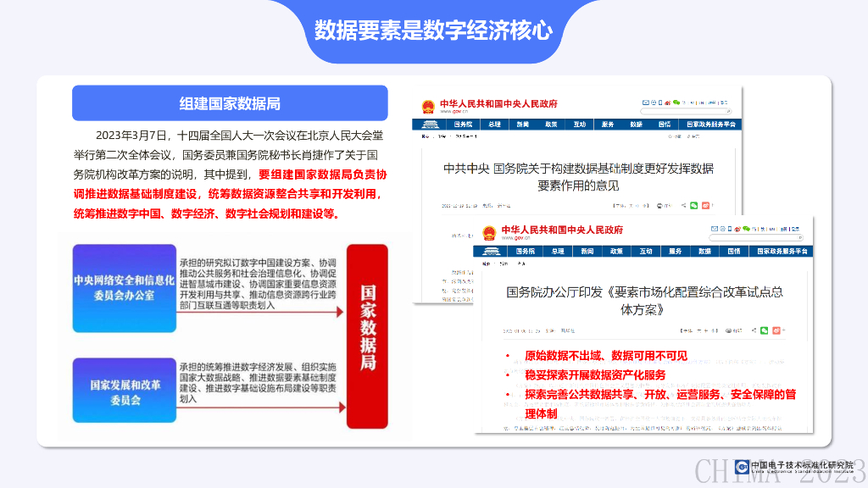Viewport: 868px width, 488px height.
Task: Open 服务 tab on 要素市场化配置 page
Action: (675, 251)
